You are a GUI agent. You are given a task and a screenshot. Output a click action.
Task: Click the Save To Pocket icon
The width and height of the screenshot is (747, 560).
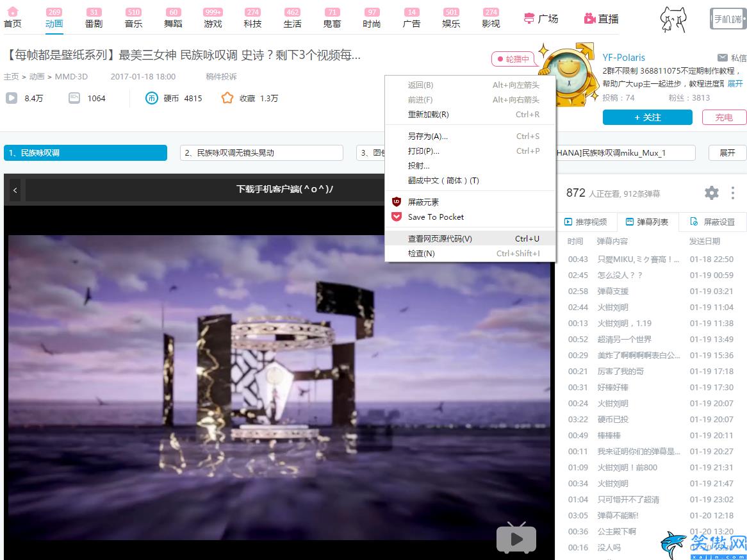click(397, 217)
